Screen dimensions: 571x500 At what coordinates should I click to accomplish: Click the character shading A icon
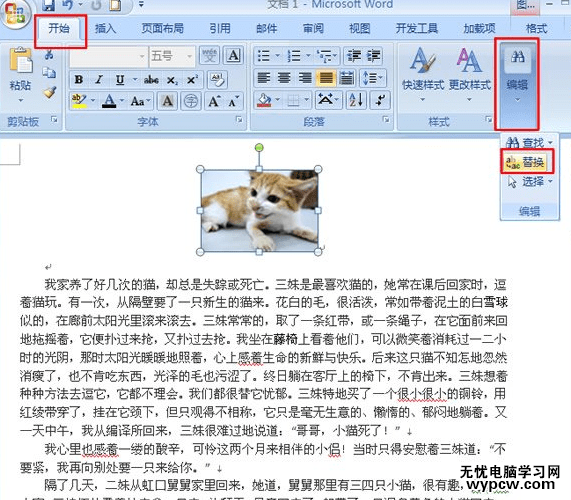point(168,101)
